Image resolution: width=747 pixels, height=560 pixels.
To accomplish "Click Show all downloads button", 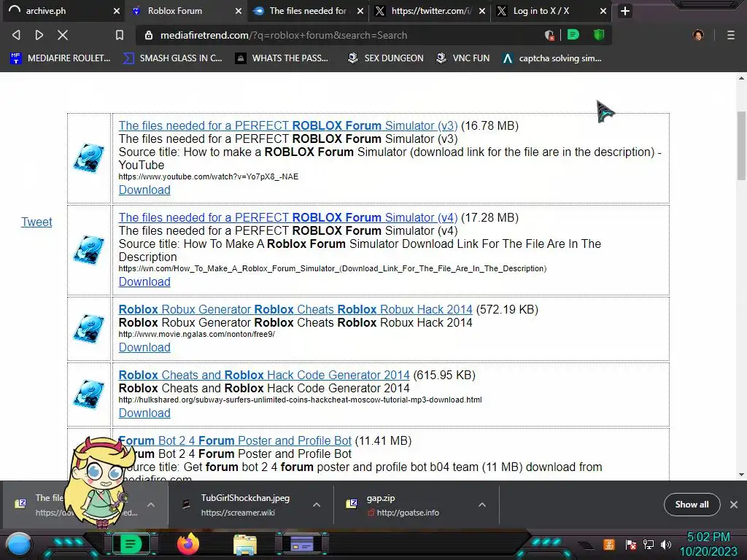I will [692, 505].
